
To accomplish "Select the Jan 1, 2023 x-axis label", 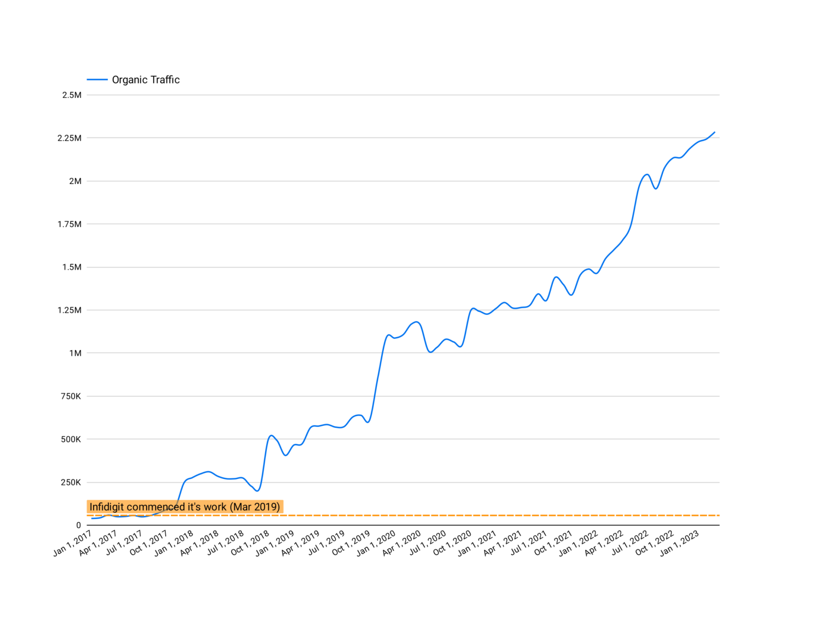I will [x=680, y=543].
